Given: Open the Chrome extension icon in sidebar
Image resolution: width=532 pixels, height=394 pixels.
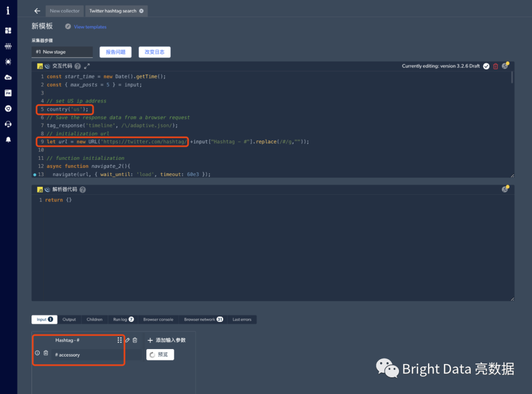Looking at the screenshot, I should tap(8, 108).
